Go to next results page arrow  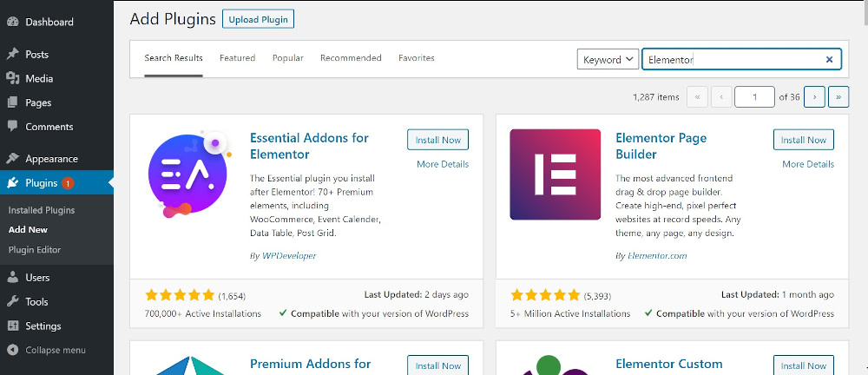click(814, 97)
